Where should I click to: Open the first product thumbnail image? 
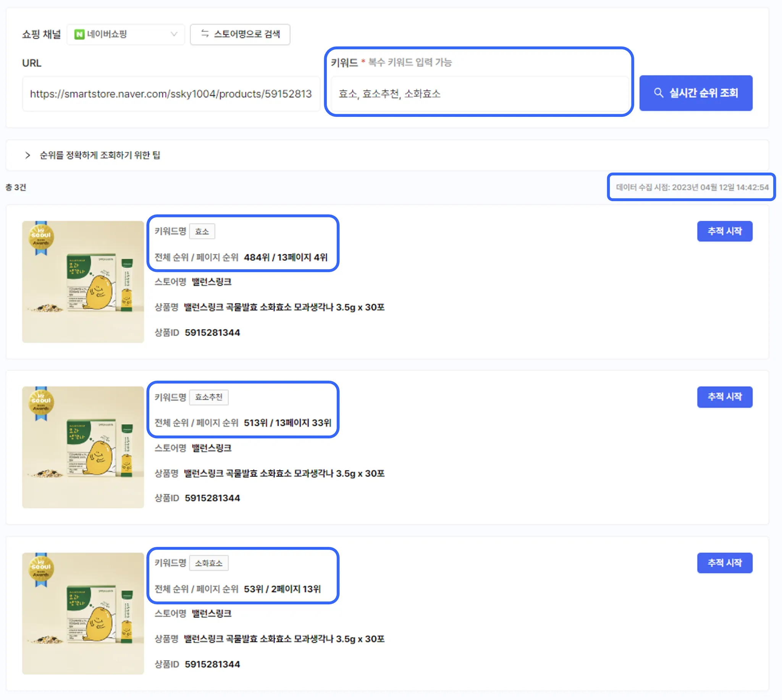pos(83,281)
